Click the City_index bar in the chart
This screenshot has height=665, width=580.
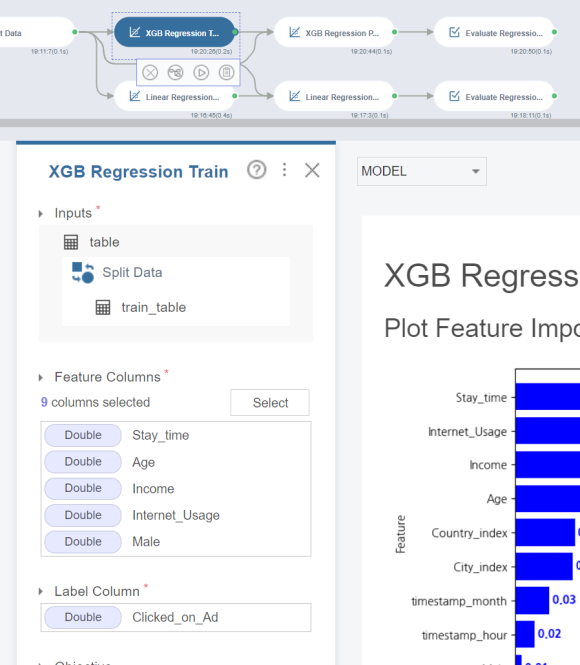(544, 567)
